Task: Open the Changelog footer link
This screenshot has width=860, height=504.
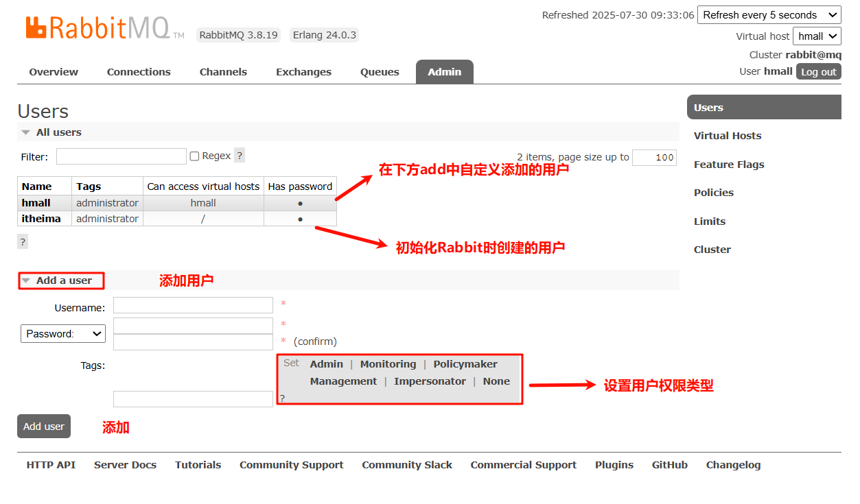Action: pos(733,465)
